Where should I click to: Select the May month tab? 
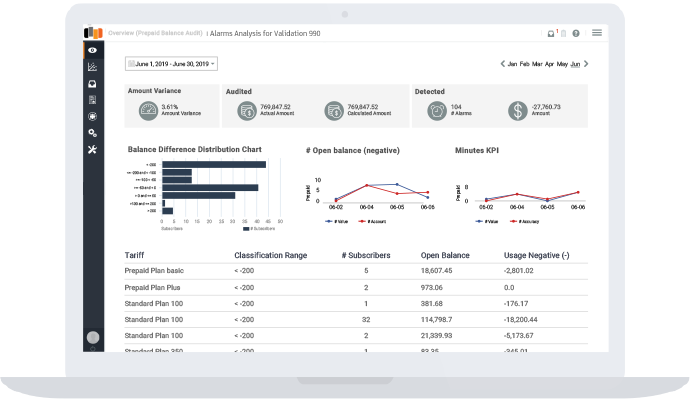562,64
